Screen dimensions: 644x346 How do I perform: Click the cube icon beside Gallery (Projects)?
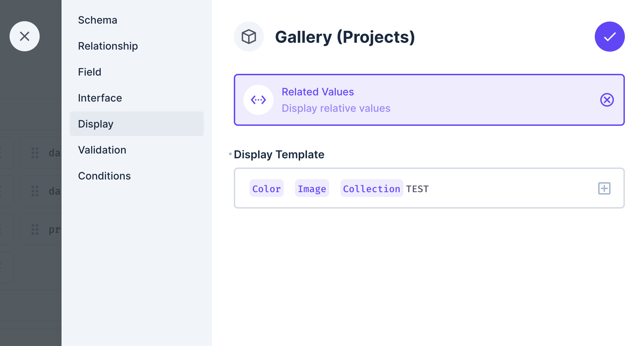pos(249,37)
